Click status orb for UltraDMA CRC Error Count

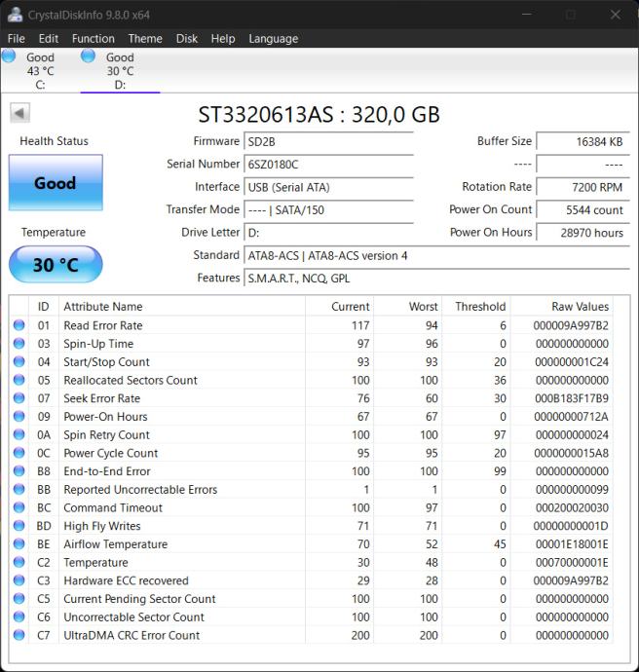tap(19, 635)
